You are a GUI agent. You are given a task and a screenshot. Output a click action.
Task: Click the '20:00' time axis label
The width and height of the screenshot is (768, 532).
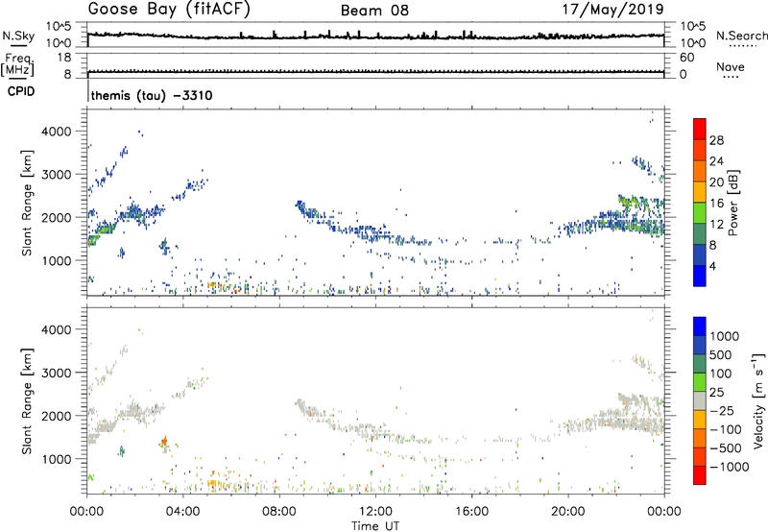tap(568, 512)
